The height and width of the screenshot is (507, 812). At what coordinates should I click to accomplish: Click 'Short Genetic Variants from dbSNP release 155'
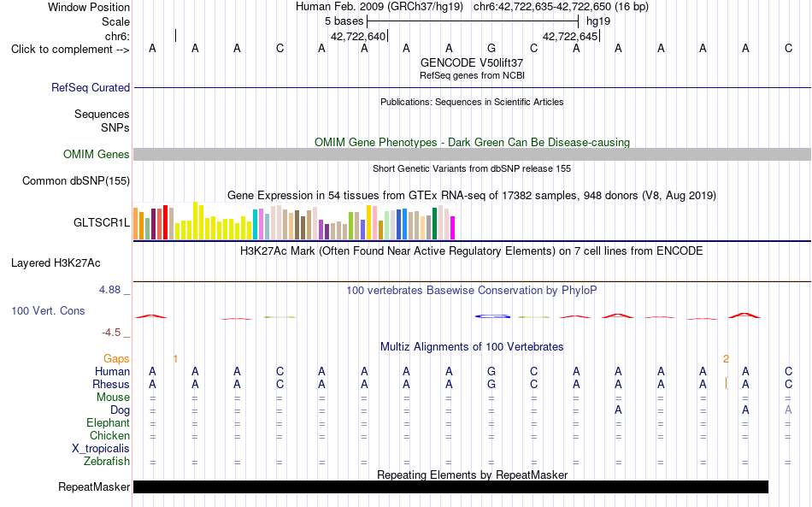pos(472,168)
